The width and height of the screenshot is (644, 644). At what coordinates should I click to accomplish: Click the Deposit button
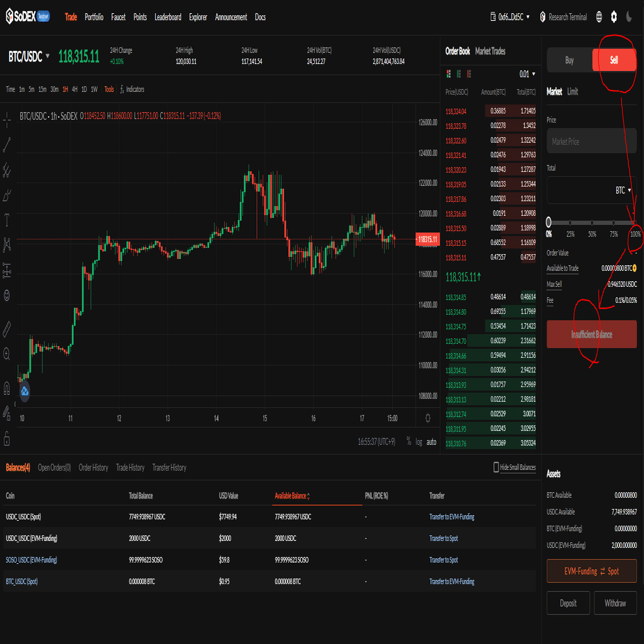pos(568,603)
